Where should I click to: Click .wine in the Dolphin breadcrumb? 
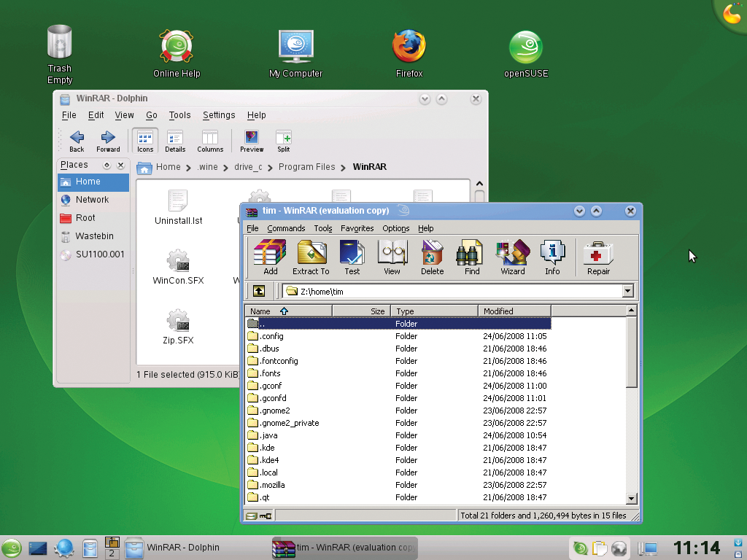click(207, 167)
